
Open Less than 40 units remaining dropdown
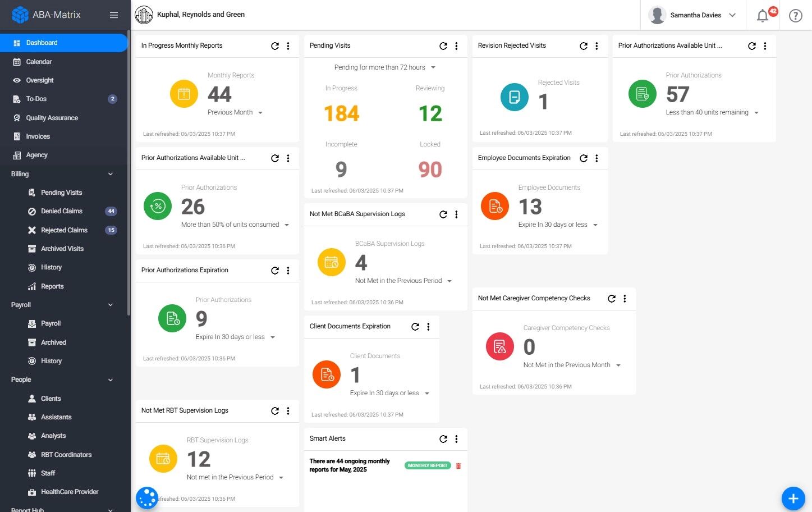tap(712, 112)
